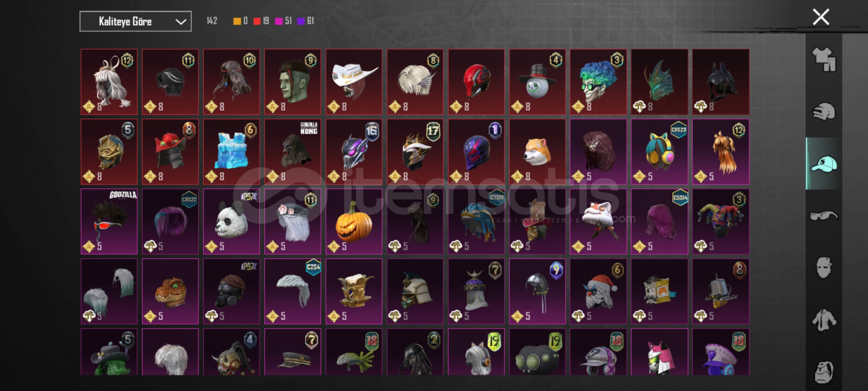Select the white cowboy hat item
The width and height of the screenshot is (868, 391).
354,82
